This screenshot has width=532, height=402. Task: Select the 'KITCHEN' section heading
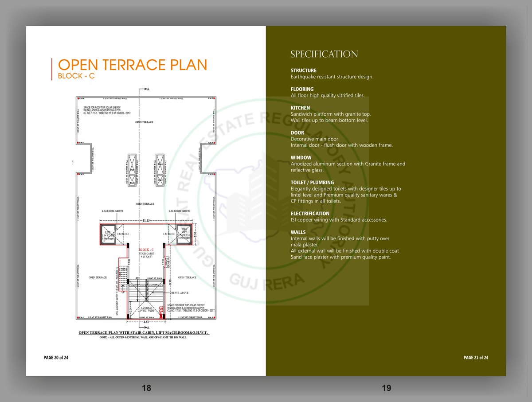300,108
